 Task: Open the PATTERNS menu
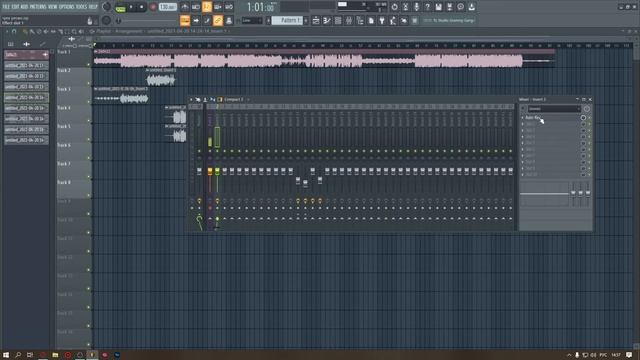(x=38, y=7)
